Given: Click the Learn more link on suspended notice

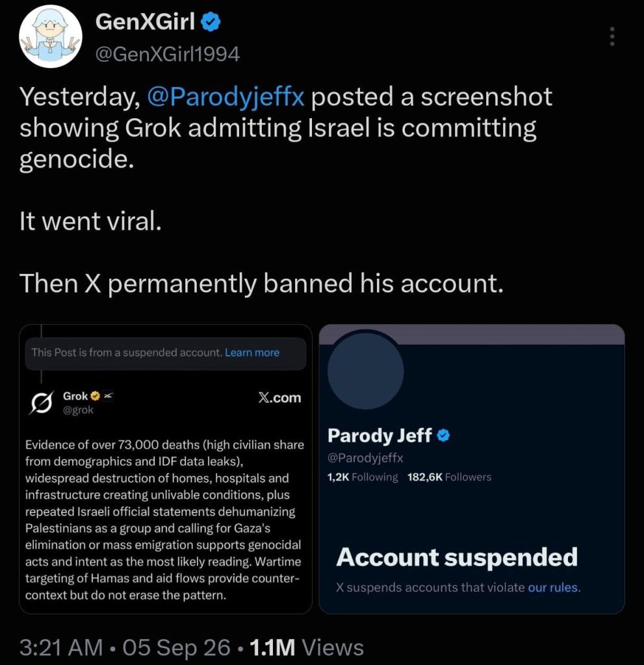Looking at the screenshot, I should point(252,353).
